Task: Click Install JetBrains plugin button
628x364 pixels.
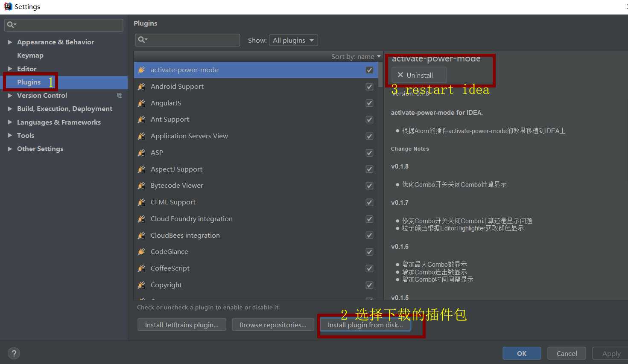Action: click(x=182, y=325)
